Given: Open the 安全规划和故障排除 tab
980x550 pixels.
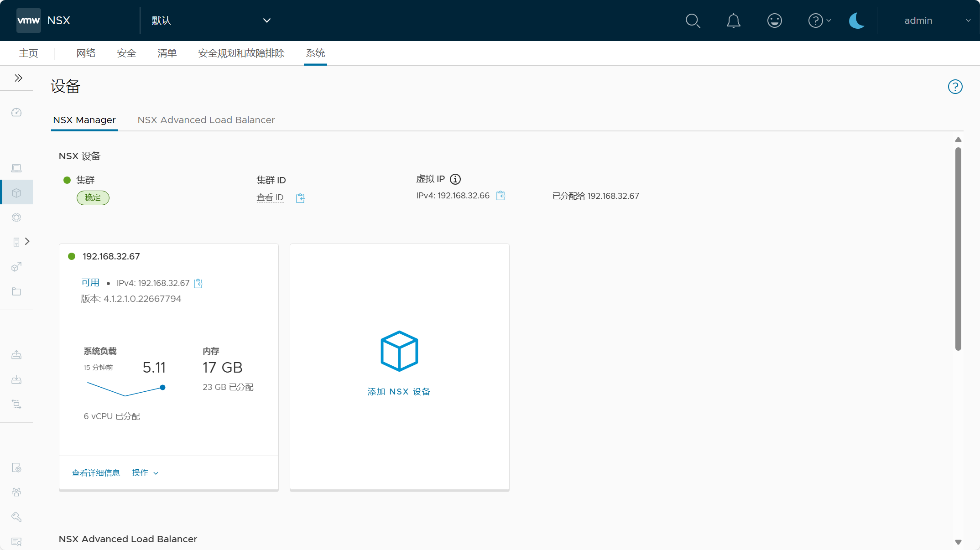Looking at the screenshot, I should point(241,53).
